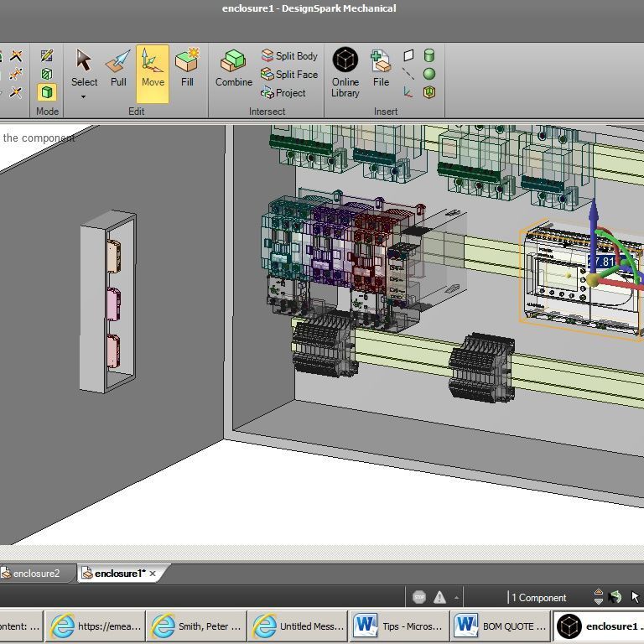This screenshot has height=644, width=644.
Task: Activate the Move tool
Action: [x=153, y=69]
